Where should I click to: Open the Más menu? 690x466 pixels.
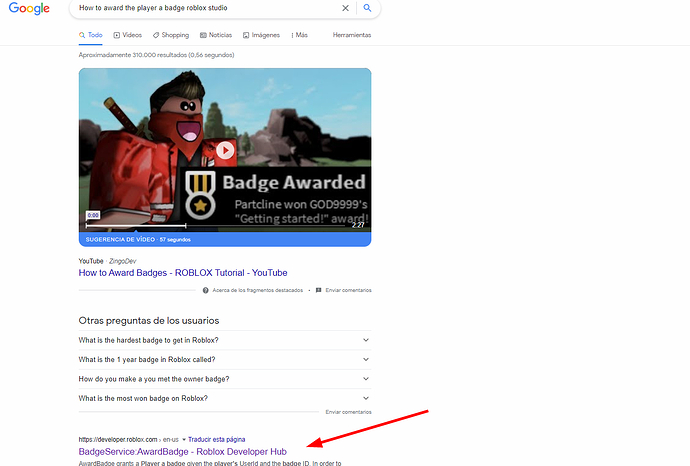point(299,35)
